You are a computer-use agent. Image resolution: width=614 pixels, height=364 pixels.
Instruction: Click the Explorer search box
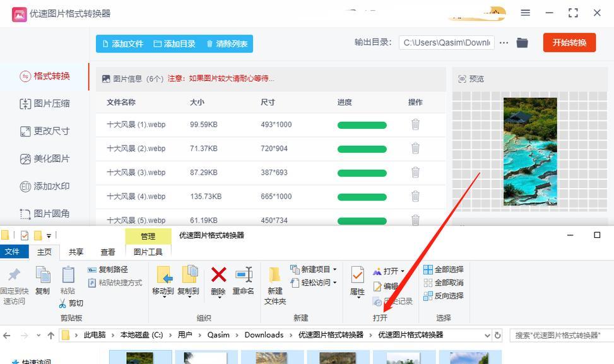click(561, 336)
